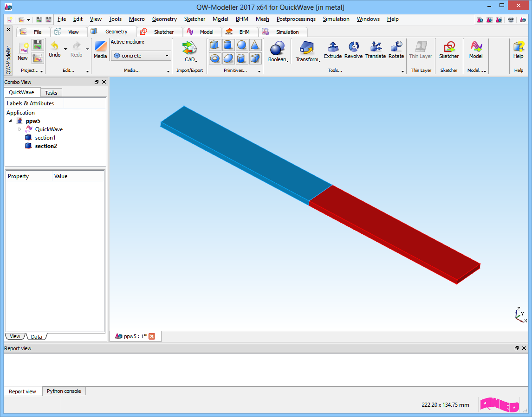
Task: Select section1 in the tree
Action: (x=45, y=138)
